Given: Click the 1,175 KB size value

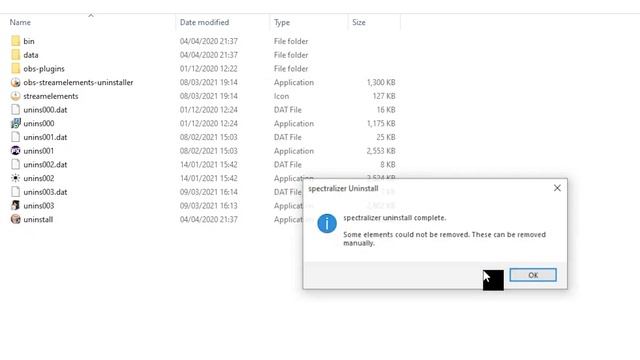Looking at the screenshot, I should click(x=381, y=123).
